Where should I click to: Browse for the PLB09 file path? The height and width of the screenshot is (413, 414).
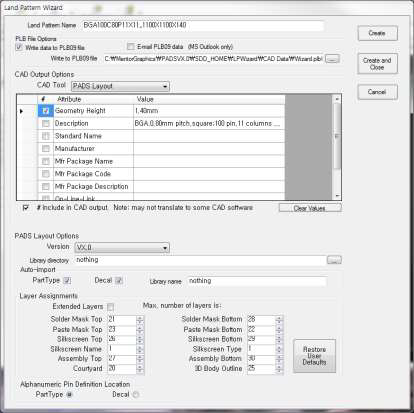coord(332,59)
